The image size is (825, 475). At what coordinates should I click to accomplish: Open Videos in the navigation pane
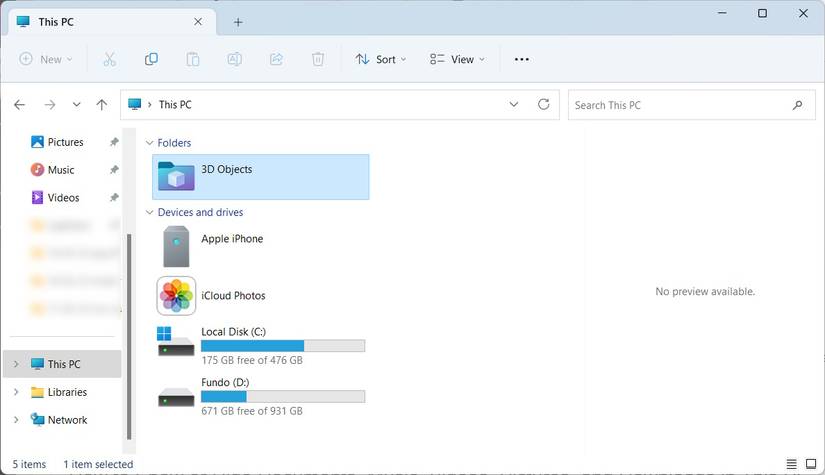(x=63, y=198)
